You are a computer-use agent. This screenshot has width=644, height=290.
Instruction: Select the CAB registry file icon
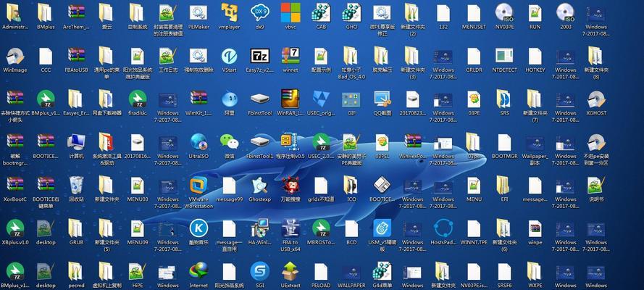pos(321,13)
